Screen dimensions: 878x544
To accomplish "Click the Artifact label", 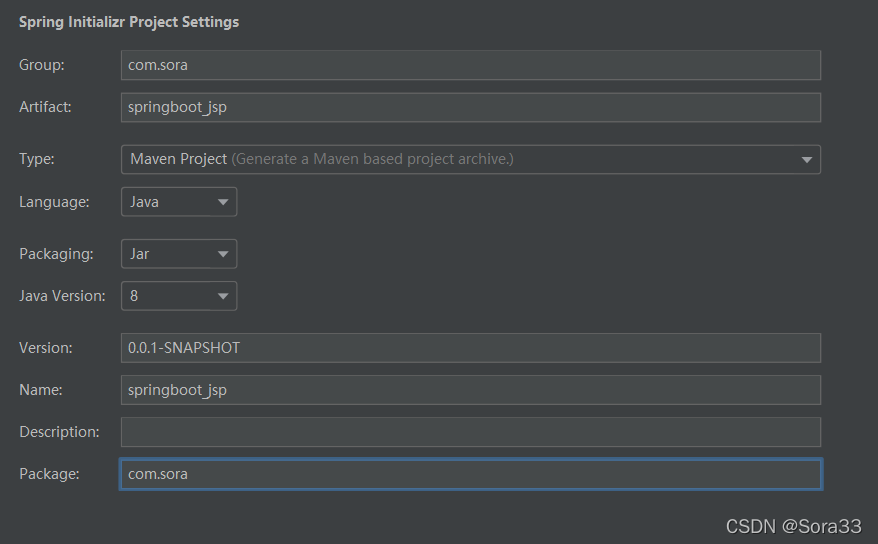I will pyautogui.click(x=45, y=107).
